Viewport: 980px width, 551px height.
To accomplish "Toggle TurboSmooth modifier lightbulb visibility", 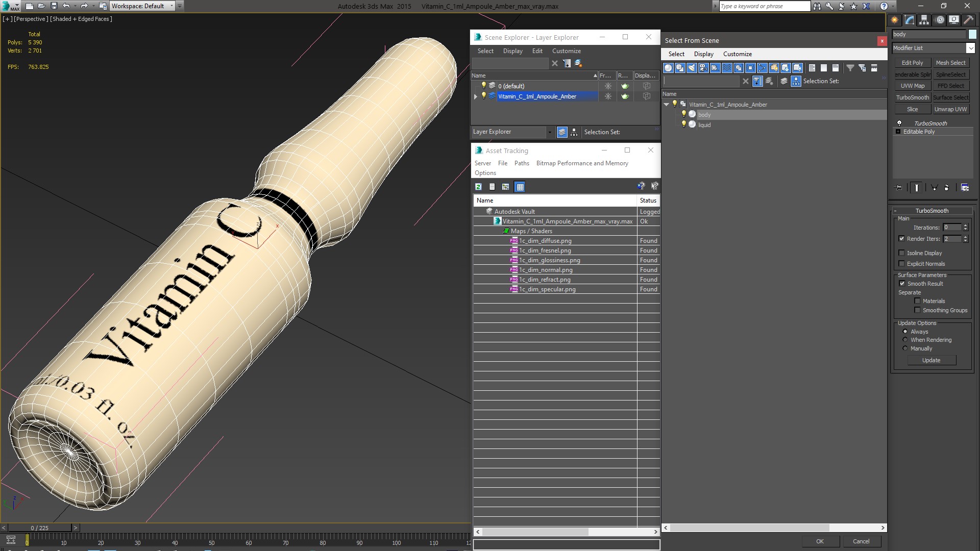I will tap(899, 123).
